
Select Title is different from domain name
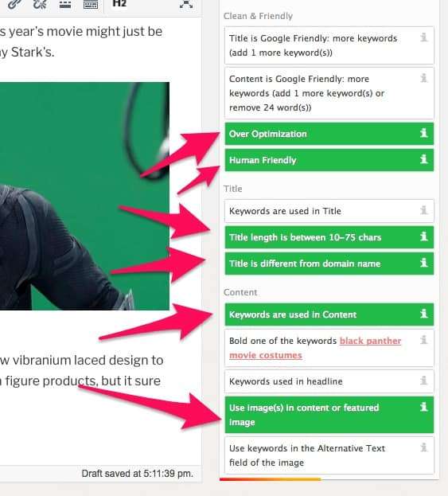coord(329,264)
